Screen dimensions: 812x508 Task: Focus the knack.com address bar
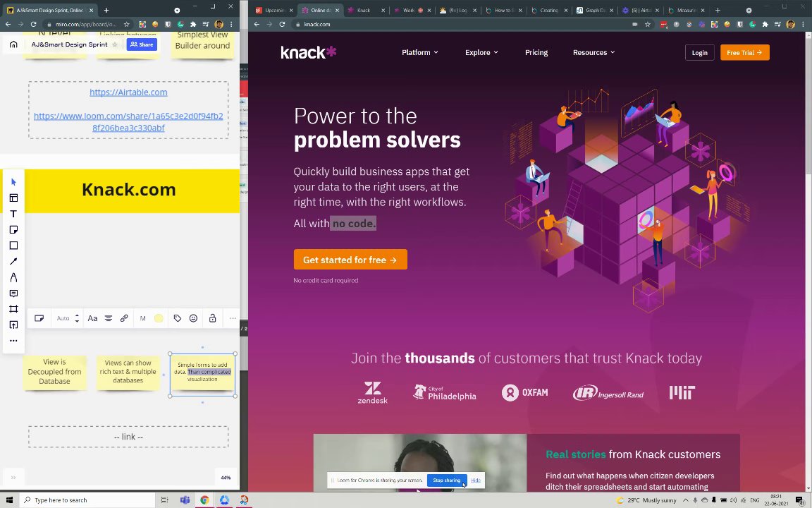[461, 24]
